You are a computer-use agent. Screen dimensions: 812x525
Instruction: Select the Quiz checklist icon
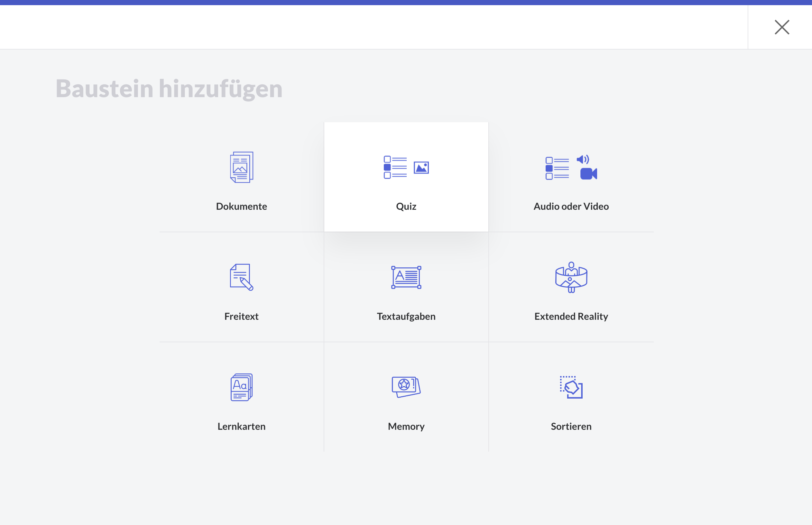(395, 167)
